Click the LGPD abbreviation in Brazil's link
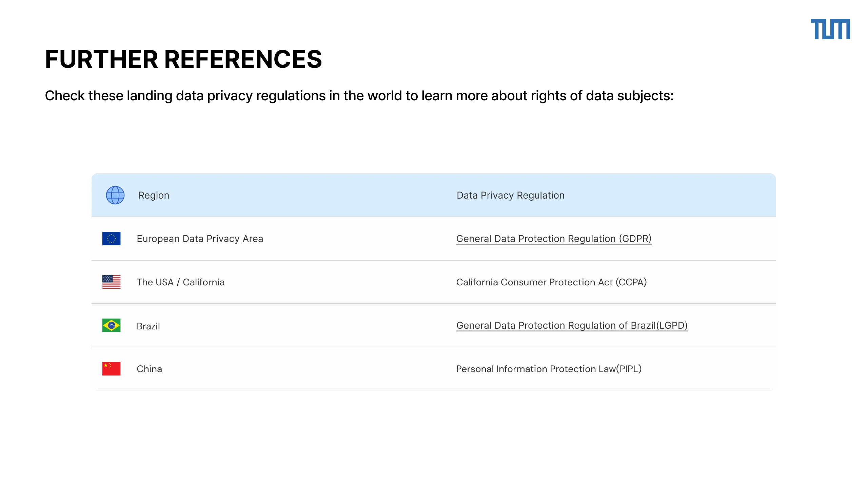 click(672, 325)
